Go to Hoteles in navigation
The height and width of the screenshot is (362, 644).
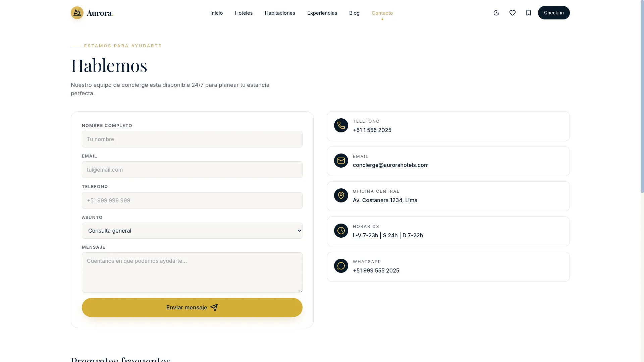click(x=244, y=13)
